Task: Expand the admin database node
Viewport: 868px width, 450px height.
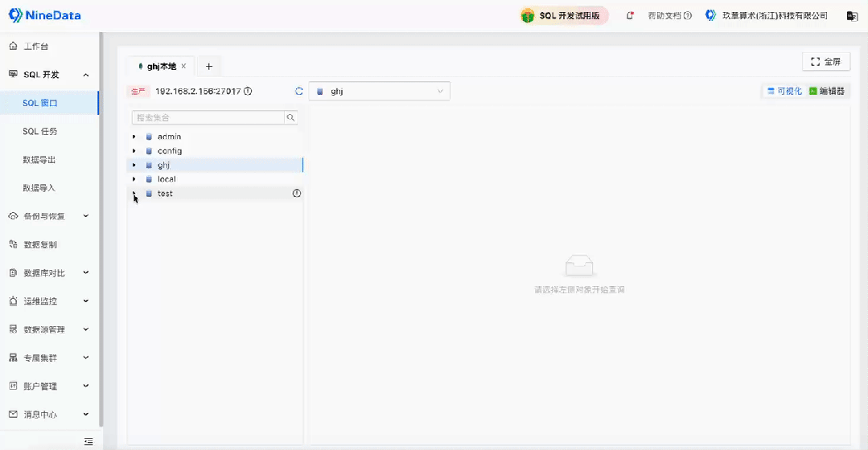Action: pos(134,137)
